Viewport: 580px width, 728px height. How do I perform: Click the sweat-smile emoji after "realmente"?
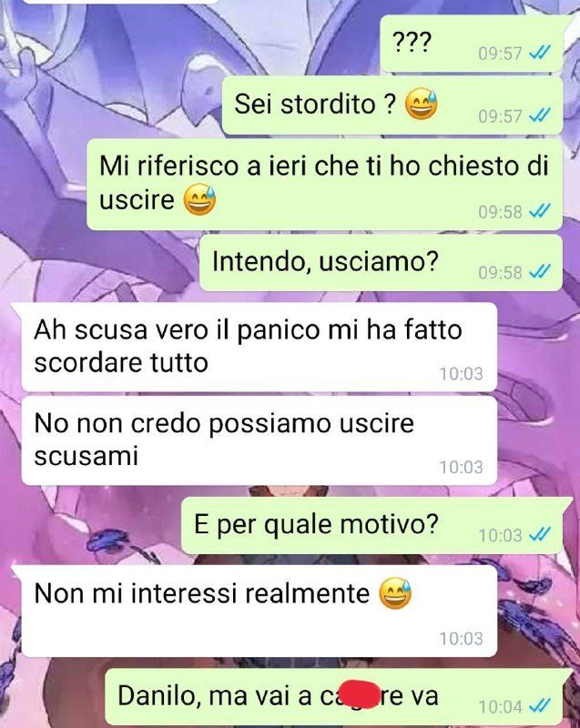tap(396, 594)
